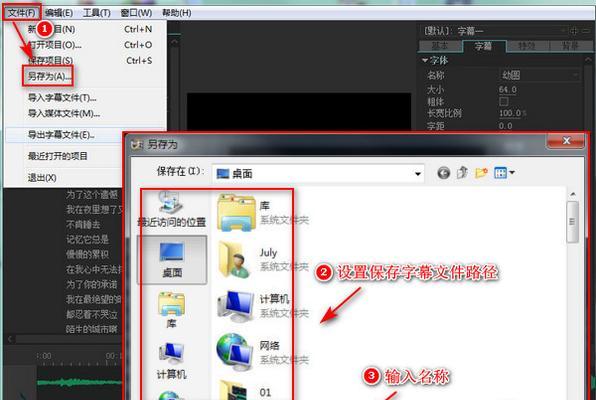Open the view menu icon in dialog toolbar
This screenshot has width=596, height=400.
[504, 173]
